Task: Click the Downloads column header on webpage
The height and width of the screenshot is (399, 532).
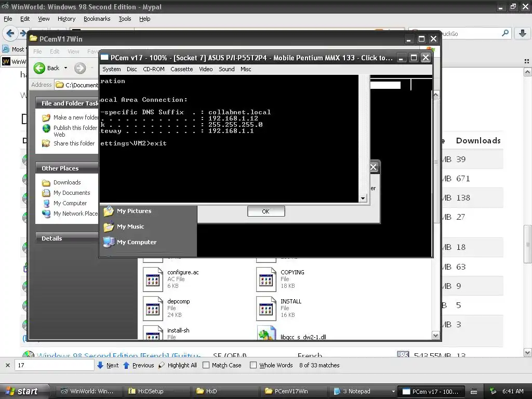Action: [x=478, y=140]
